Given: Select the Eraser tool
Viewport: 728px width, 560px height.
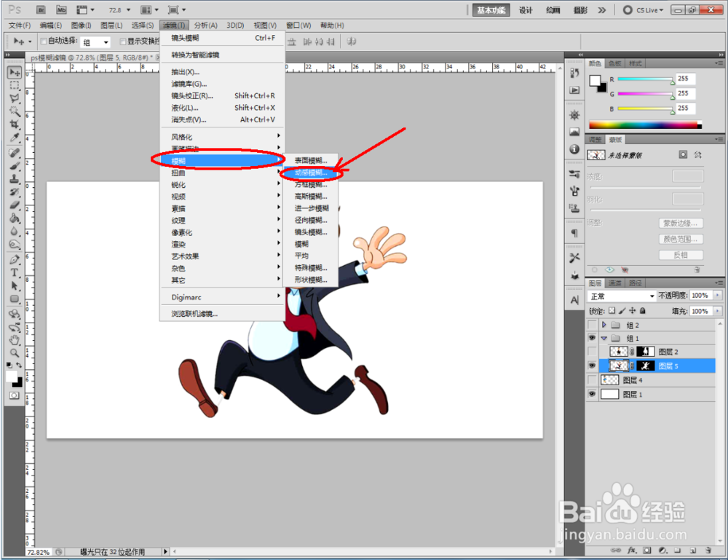Looking at the screenshot, I should click(x=15, y=205).
